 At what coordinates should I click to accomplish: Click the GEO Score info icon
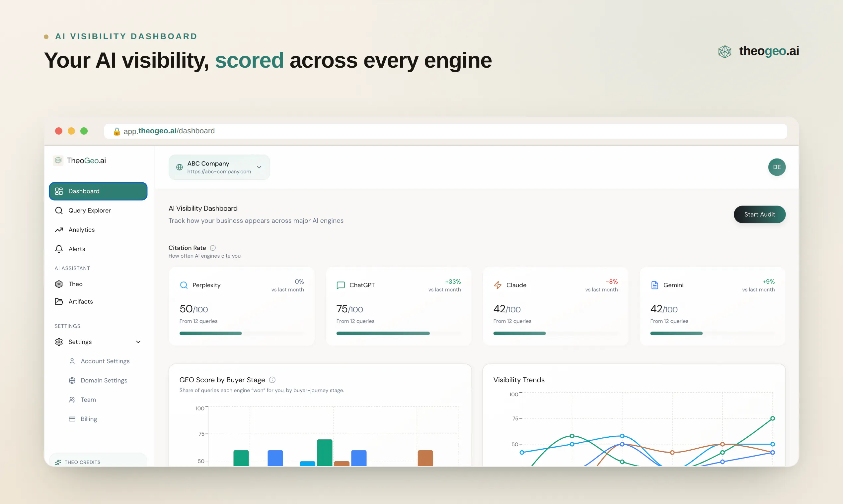[272, 380]
